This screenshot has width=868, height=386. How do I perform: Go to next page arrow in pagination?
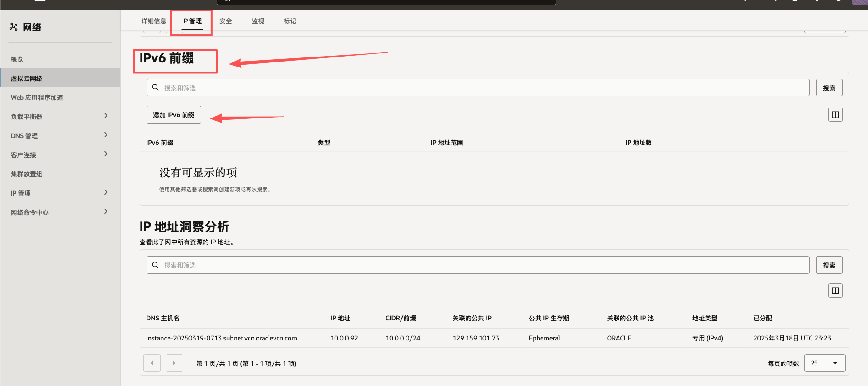[x=174, y=363]
